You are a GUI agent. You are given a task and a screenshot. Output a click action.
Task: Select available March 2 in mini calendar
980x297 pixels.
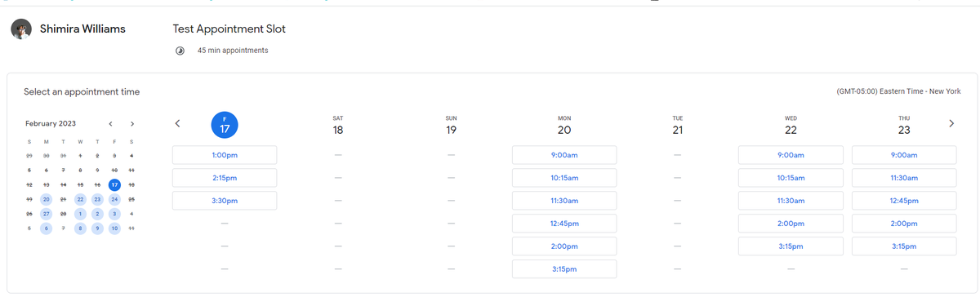pyautogui.click(x=97, y=214)
